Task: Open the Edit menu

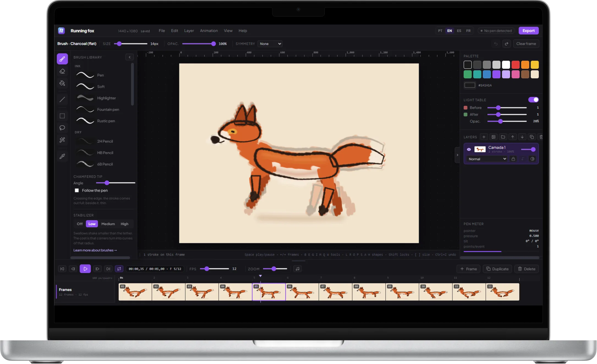Action: tap(174, 31)
